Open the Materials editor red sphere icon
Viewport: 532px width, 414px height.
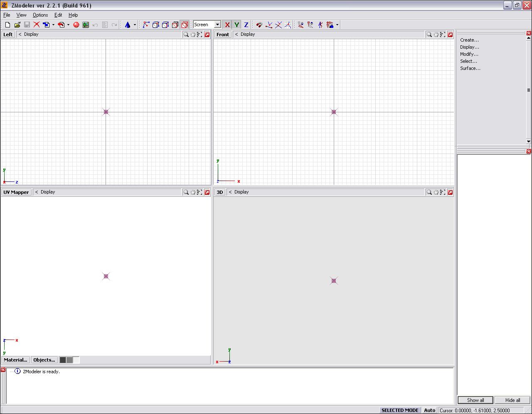[76, 25]
